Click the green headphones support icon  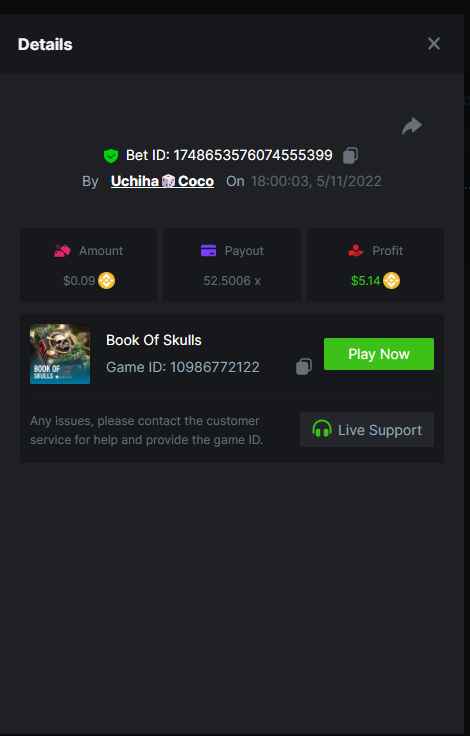pos(322,429)
